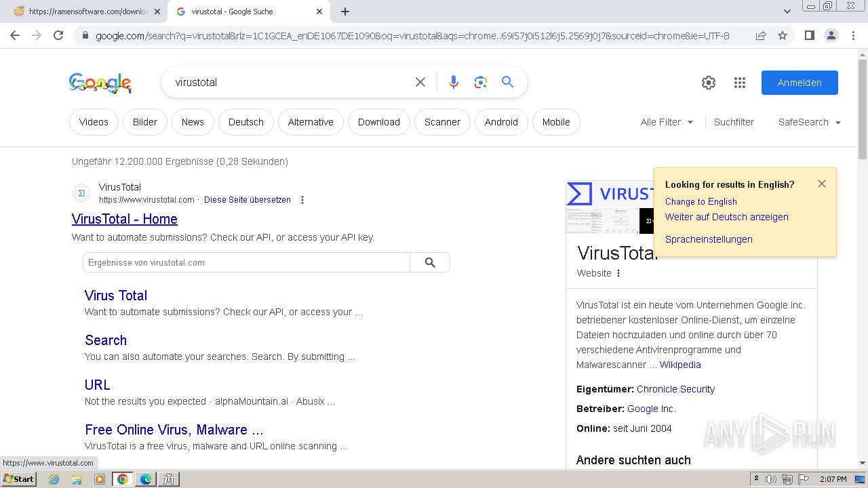Open Google apps grid icon
The image size is (868, 488).
coord(740,83)
